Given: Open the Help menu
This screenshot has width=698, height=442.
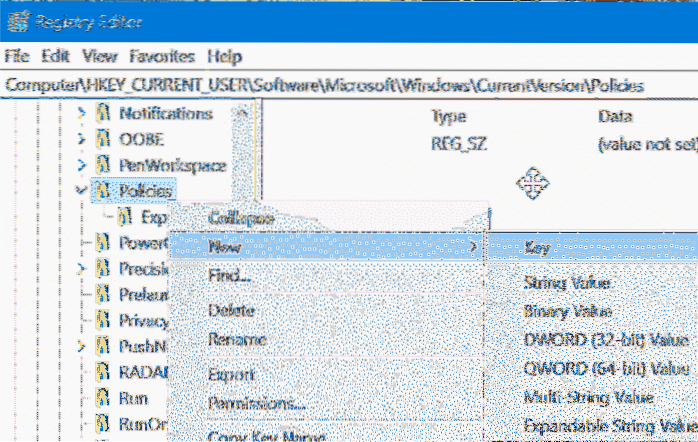Looking at the screenshot, I should [225, 57].
